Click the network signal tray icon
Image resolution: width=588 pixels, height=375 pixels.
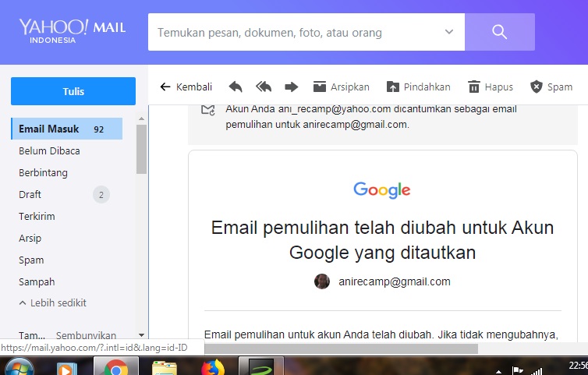(x=537, y=371)
